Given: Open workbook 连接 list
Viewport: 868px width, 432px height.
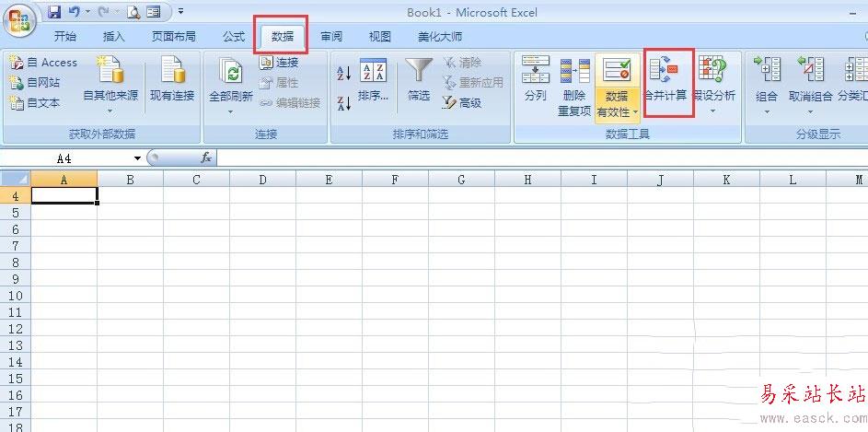Looking at the screenshot, I should click(x=279, y=63).
